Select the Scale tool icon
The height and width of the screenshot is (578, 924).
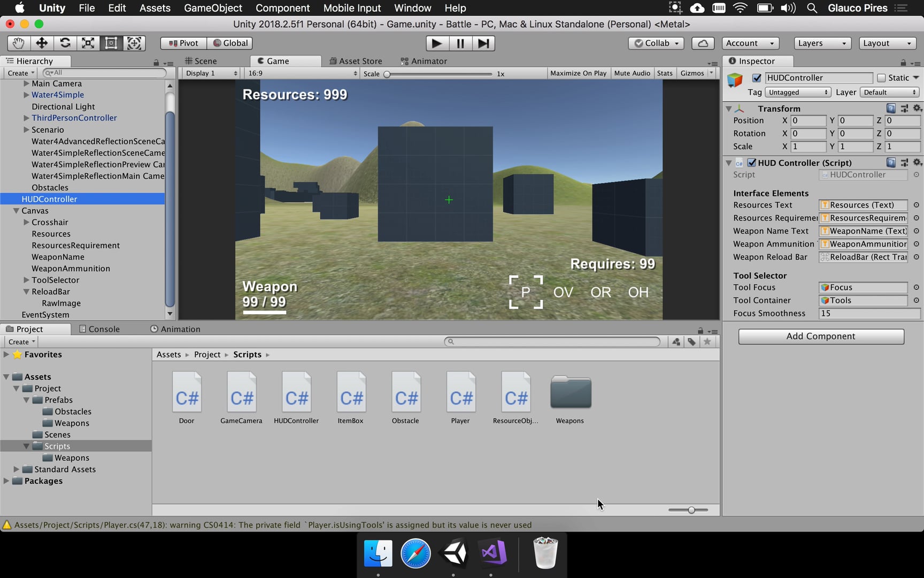(x=88, y=43)
